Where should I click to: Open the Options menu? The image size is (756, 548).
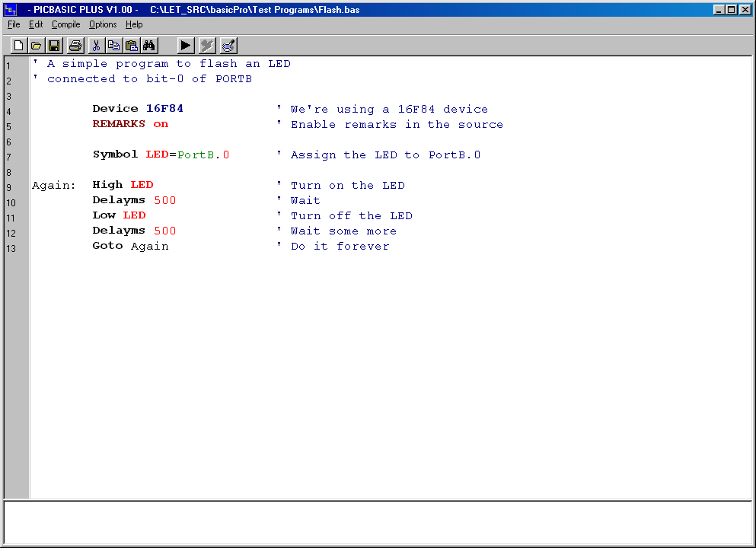point(103,24)
